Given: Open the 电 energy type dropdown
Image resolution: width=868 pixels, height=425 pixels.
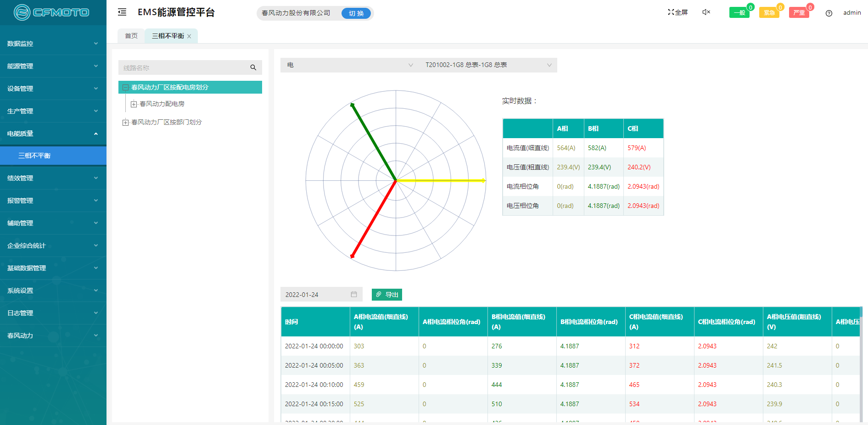Looking at the screenshot, I should tap(349, 65).
